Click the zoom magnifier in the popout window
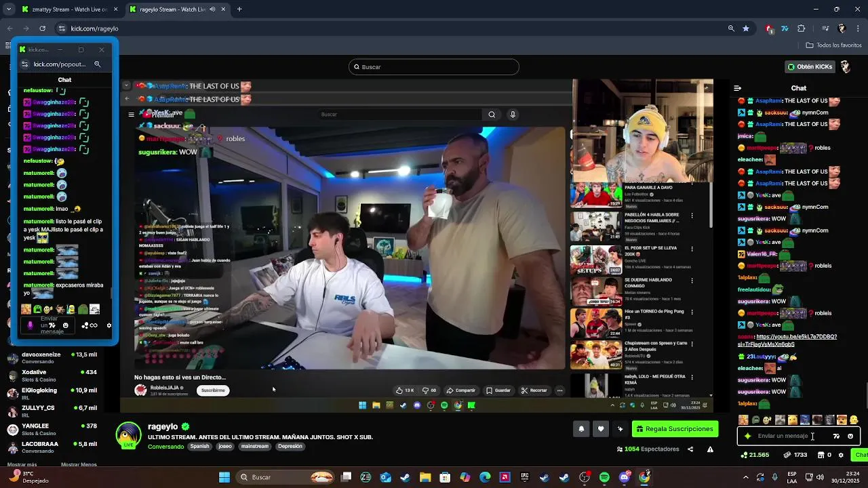The height and width of the screenshot is (488, 868). tap(97, 64)
